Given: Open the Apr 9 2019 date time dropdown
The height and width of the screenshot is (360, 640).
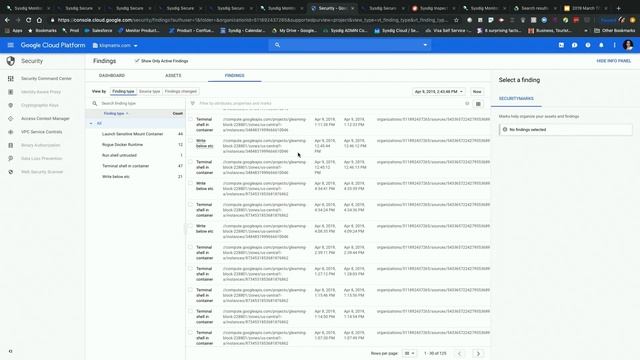Looking at the screenshot, I should pyautogui.click(x=438, y=91).
